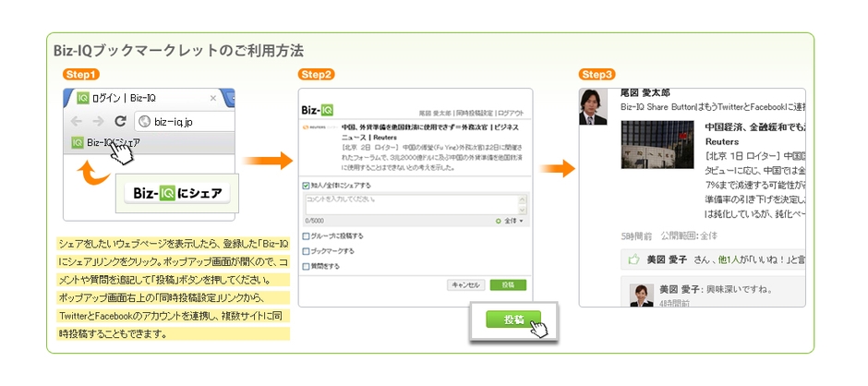Click 美図 愛子's comment avatar

642,296
